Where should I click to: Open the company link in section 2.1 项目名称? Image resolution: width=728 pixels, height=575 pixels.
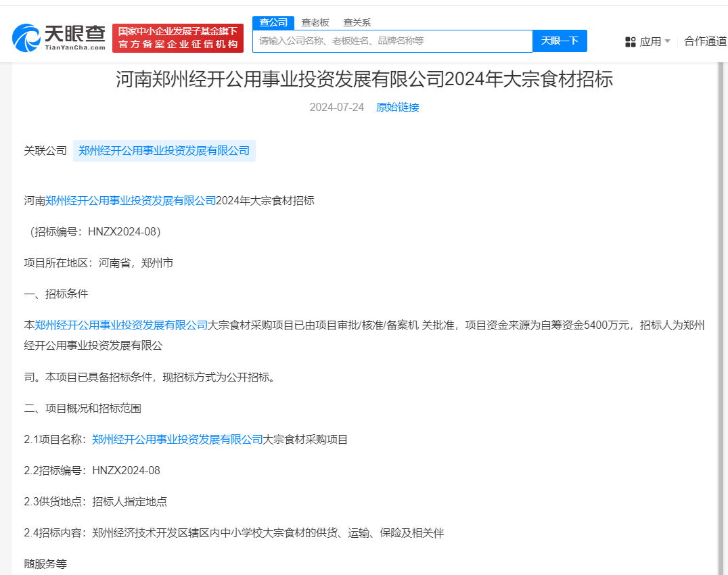(177, 439)
